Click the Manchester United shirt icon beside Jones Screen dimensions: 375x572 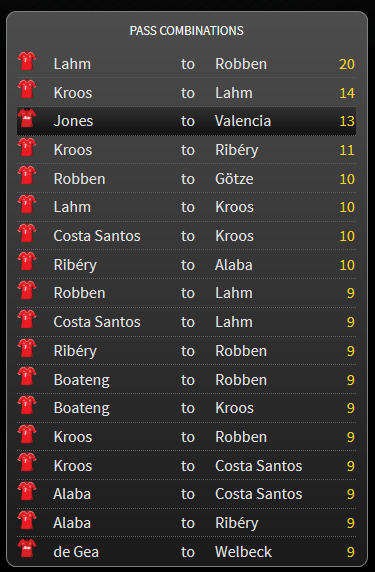click(x=27, y=118)
